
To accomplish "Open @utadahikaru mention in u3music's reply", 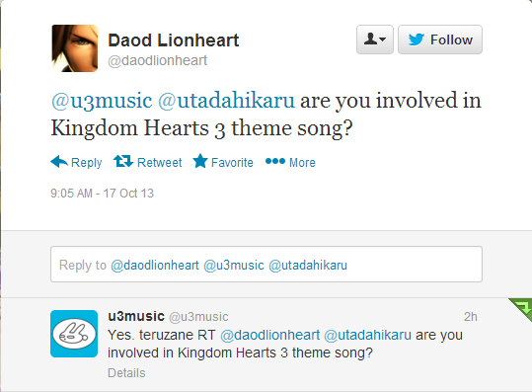I will pos(368,335).
